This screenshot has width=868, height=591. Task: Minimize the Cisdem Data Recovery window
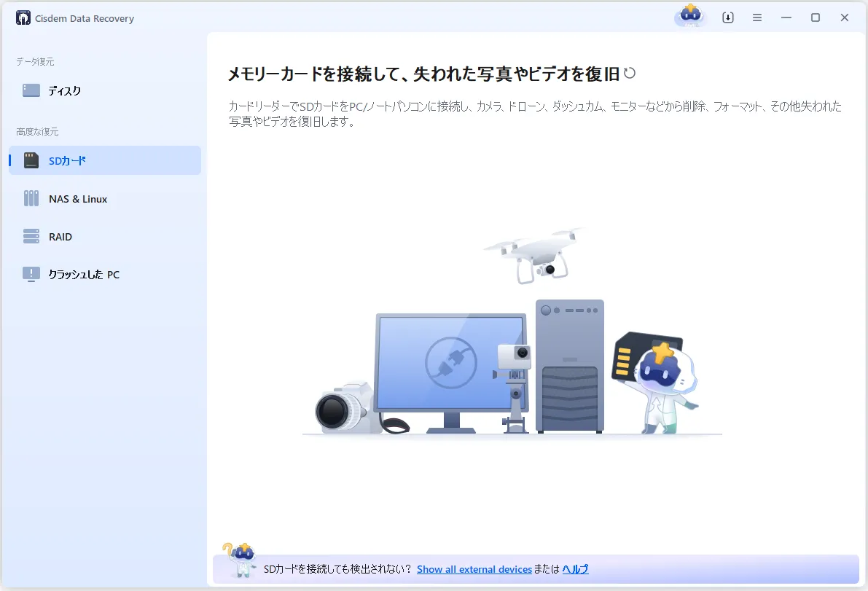(x=786, y=18)
